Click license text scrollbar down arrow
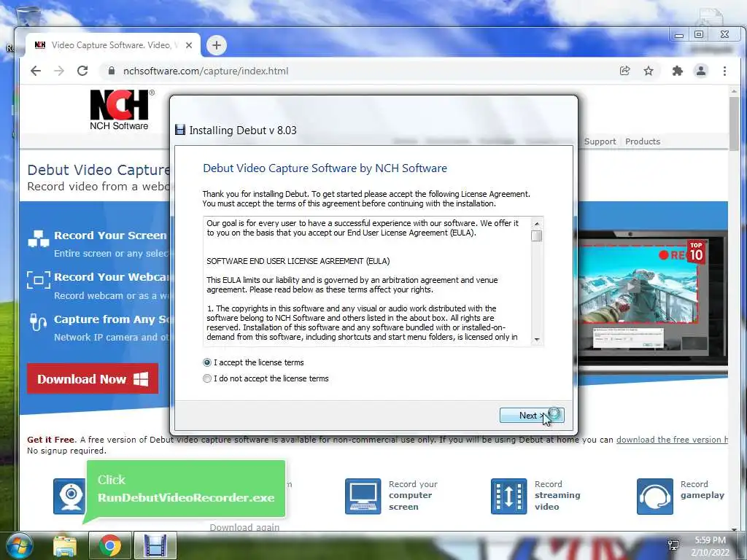This screenshot has height=560, width=747. click(537, 340)
